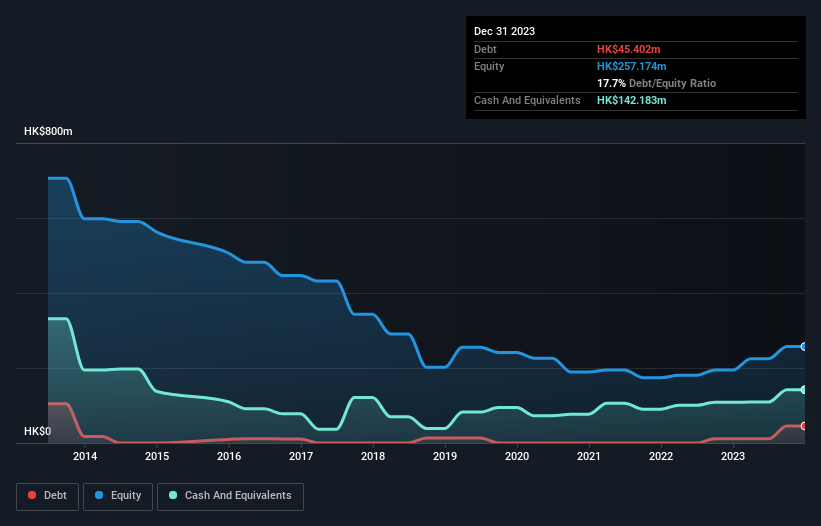Click the 2021 x-axis label
Screen dimensions: 821x526
pos(589,456)
